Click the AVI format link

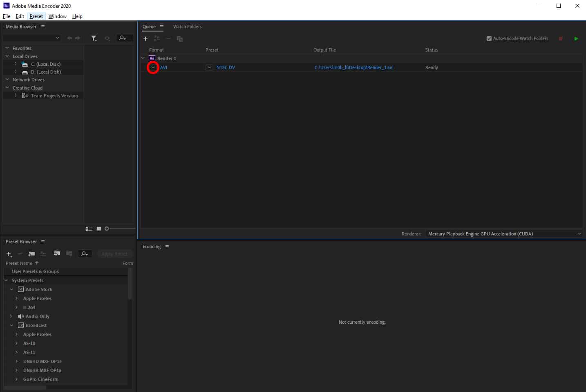coord(163,67)
